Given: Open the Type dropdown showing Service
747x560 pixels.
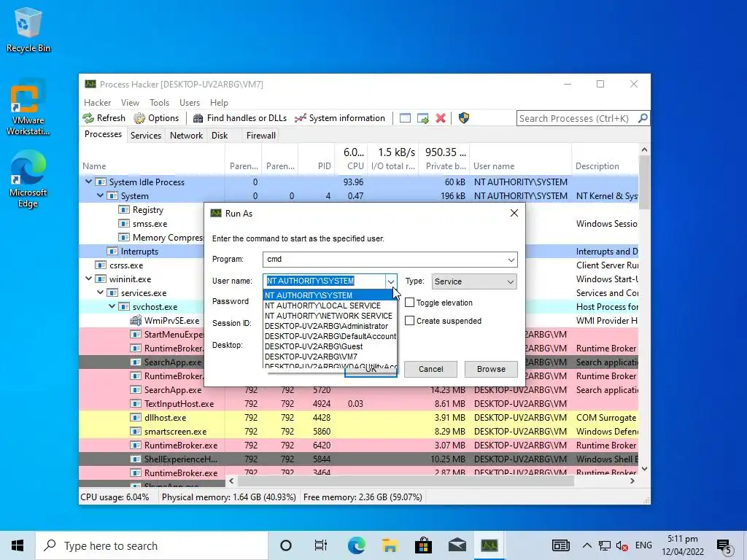Looking at the screenshot, I should tap(474, 281).
